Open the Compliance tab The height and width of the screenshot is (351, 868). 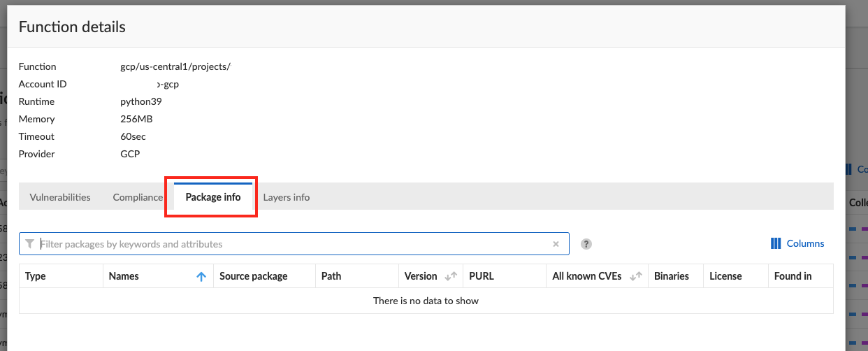138,197
